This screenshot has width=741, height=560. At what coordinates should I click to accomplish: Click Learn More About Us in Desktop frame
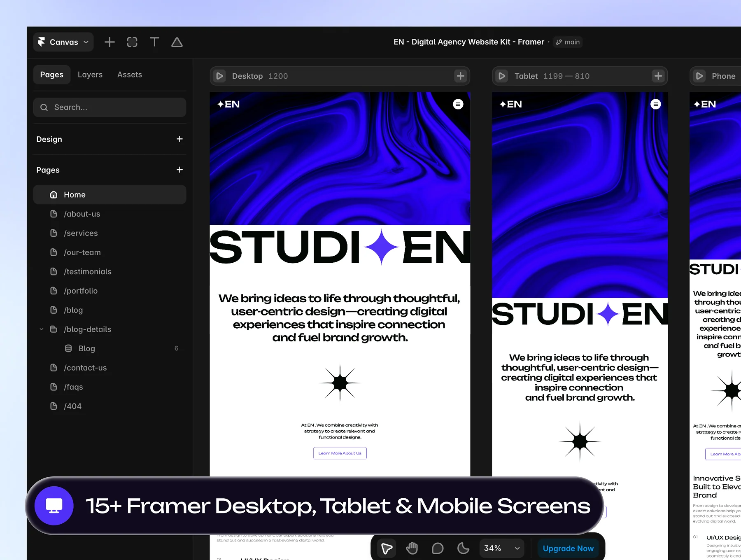pyautogui.click(x=340, y=453)
